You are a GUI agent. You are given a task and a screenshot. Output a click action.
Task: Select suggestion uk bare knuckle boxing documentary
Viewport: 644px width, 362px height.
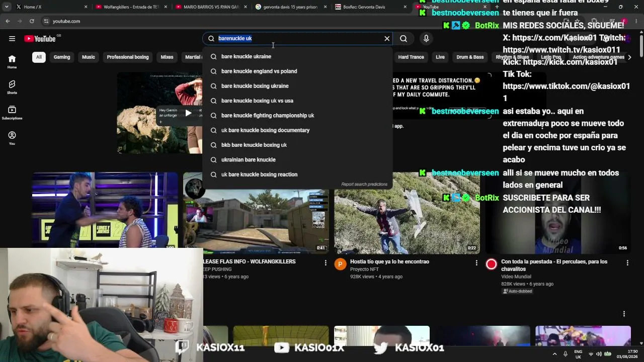tap(297, 130)
